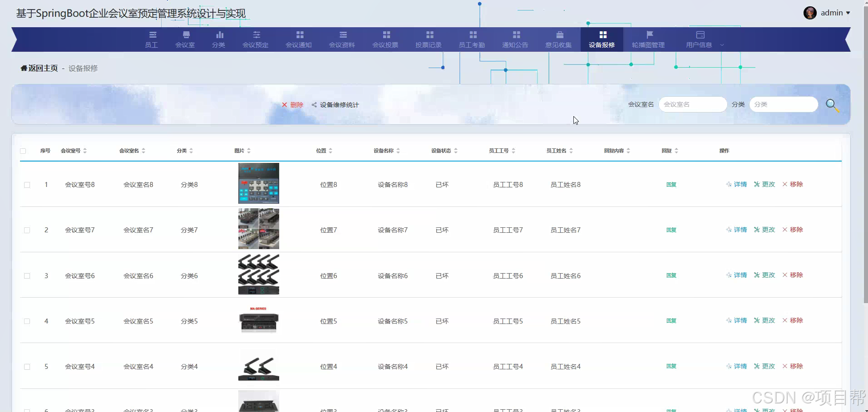Sort by the 员工工号 column arrows
868x412 pixels.
tap(513, 151)
